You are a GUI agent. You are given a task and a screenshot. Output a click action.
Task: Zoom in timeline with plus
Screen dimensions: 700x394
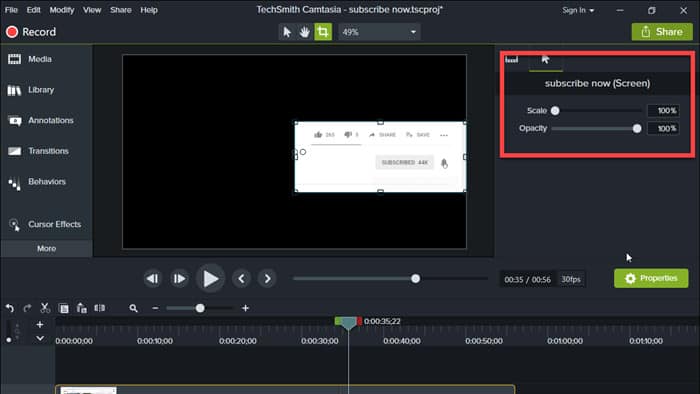tap(245, 308)
